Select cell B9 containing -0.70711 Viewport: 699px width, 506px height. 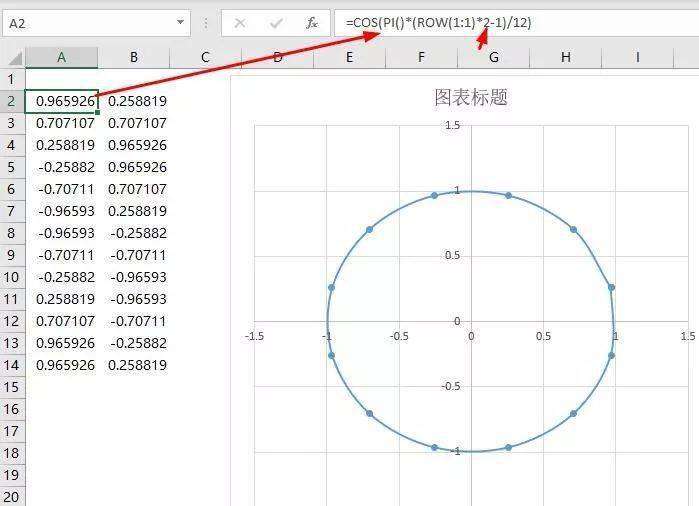134,255
